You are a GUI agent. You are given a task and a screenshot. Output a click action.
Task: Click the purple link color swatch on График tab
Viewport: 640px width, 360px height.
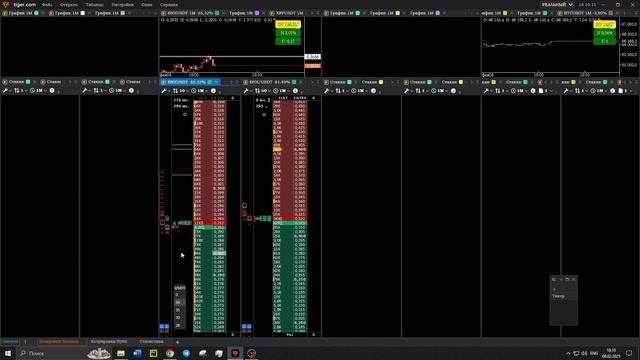click(257, 13)
